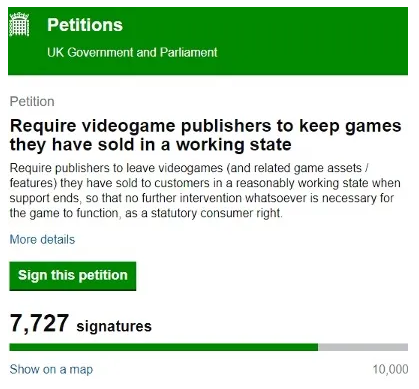Viewport: 419px width, 389px height.
Task: Click the 10,000 signature target number
Action: click(390, 369)
